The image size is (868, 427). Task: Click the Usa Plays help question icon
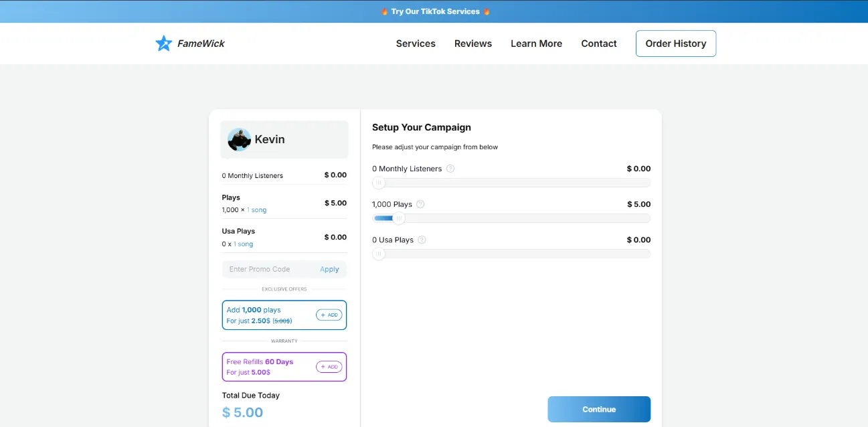tap(422, 240)
